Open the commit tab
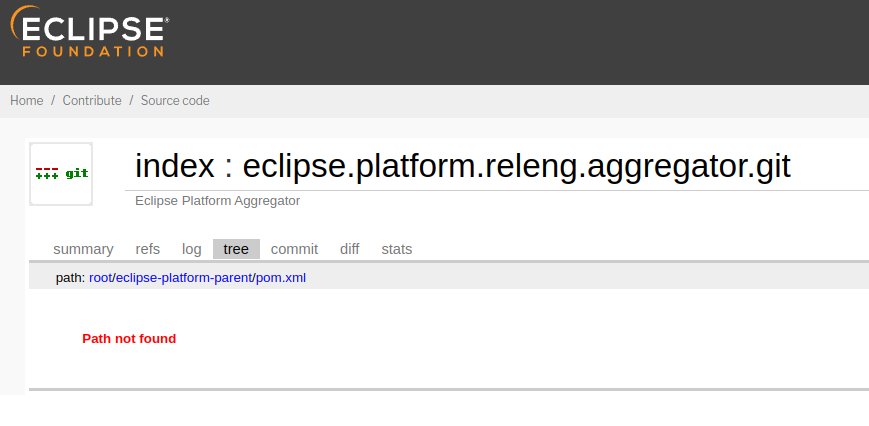Image resolution: width=869 pixels, height=426 pixels. tap(294, 249)
